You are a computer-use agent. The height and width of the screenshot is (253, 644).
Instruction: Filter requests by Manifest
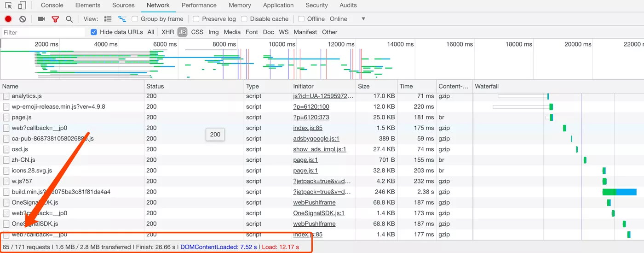[x=305, y=32]
